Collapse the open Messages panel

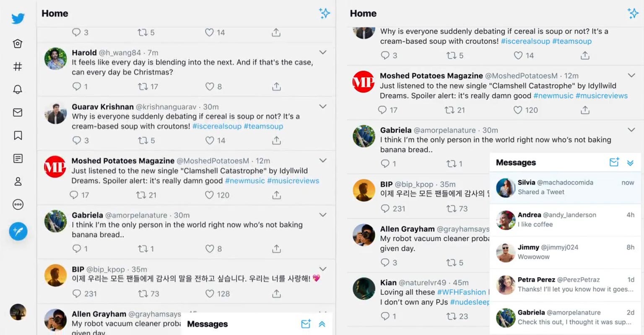[x=630, y=163]
